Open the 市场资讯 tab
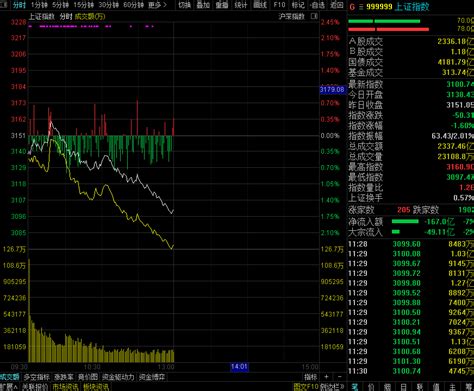This screenshot has height=391, width=474. (x=65, y=387)
